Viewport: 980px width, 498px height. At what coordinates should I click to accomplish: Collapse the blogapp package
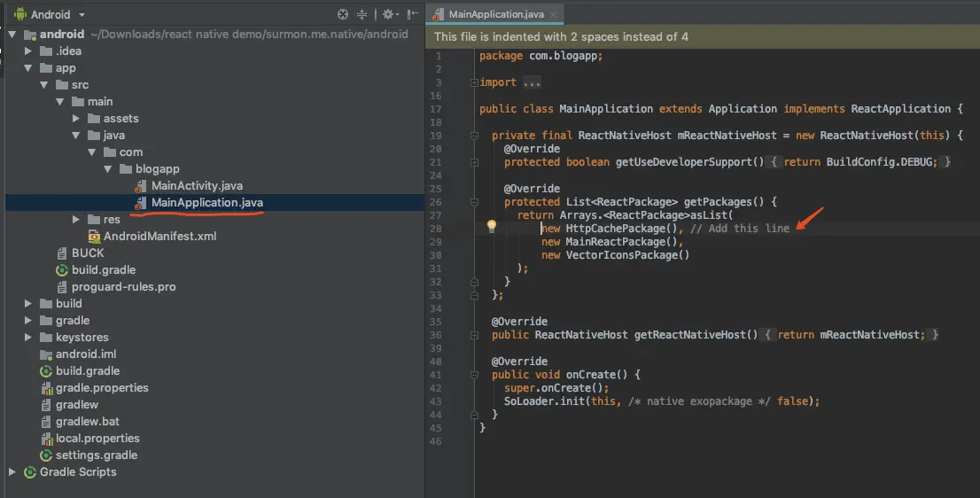108,169
